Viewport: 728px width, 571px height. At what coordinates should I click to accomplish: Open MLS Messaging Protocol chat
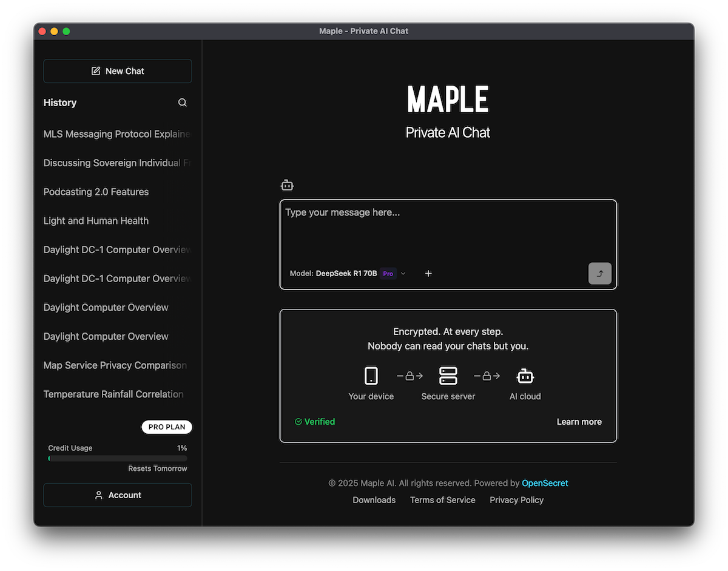[x=117, y=134]
